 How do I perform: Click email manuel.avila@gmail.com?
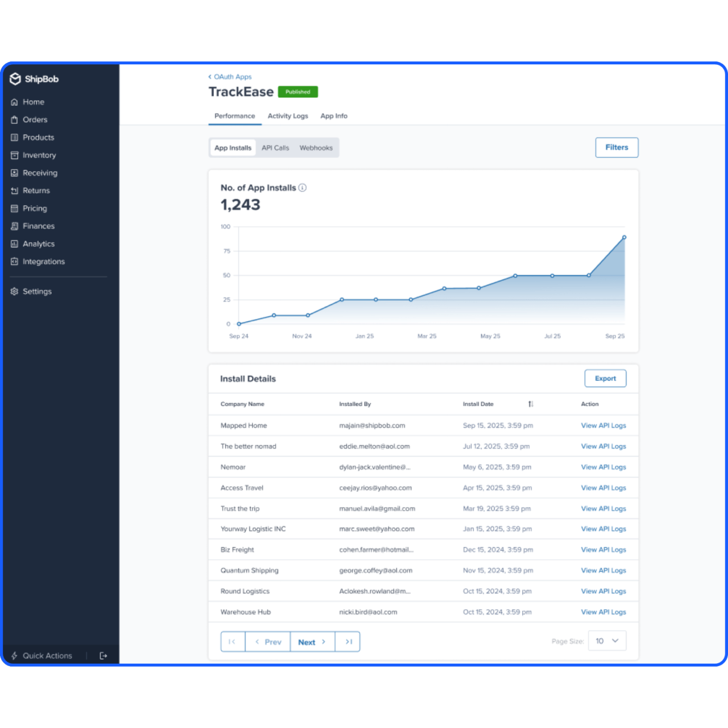[377, 508]
